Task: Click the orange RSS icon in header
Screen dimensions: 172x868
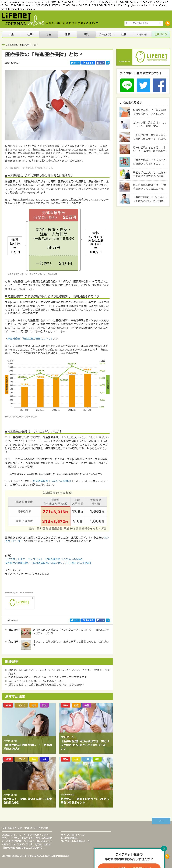Action: coord(167,23)
